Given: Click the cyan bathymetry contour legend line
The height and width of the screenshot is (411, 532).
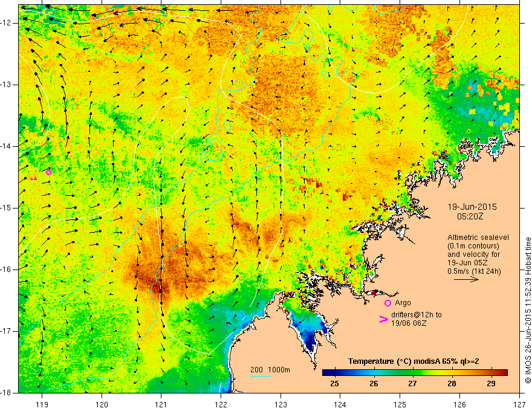Looking at the screenshot, I should [x=260, y=376].
